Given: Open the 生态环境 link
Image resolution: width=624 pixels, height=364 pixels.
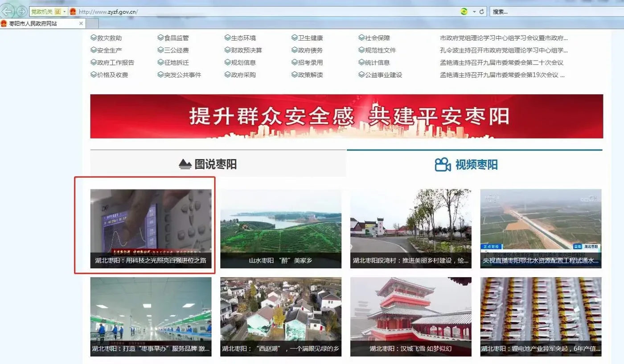Looking at the screenshot, I should (x=243, y=38).
